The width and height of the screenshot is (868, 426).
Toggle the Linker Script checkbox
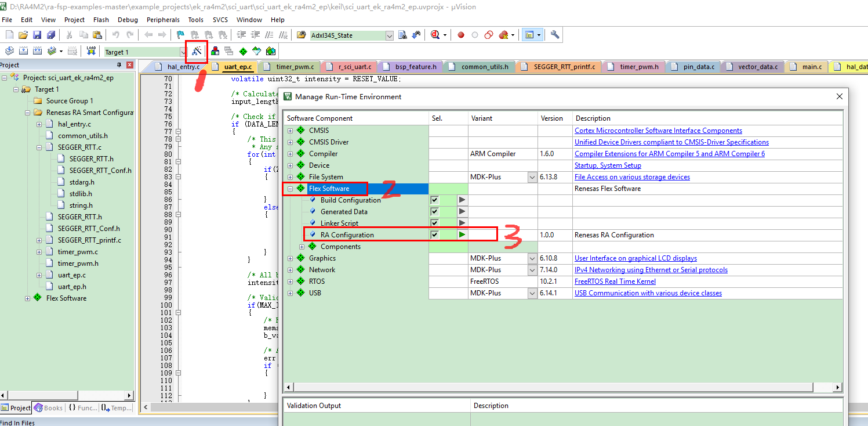click(434, 223)
